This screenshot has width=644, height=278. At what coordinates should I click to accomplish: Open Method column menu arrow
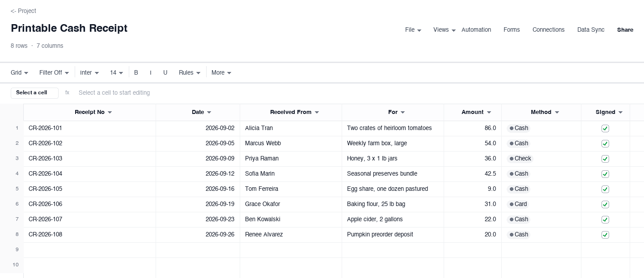557,112
